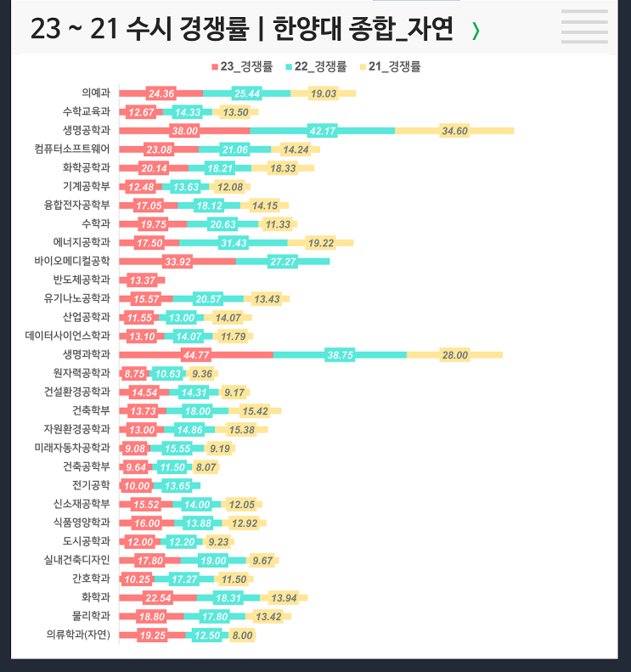Click the 34.60 value on 생명공학과 bar
This screenshot has width=631, height=672.
tap(454, 131)
